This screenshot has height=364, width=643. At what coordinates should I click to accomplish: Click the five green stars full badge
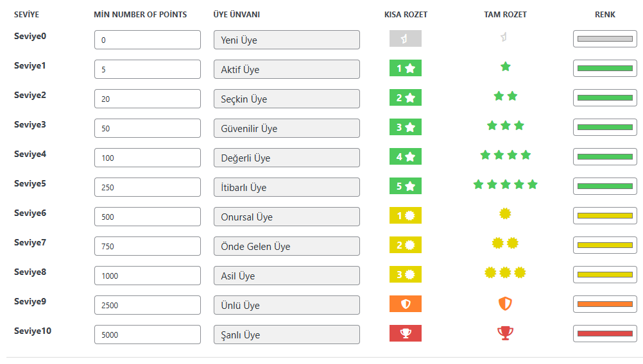click(505, 185)
